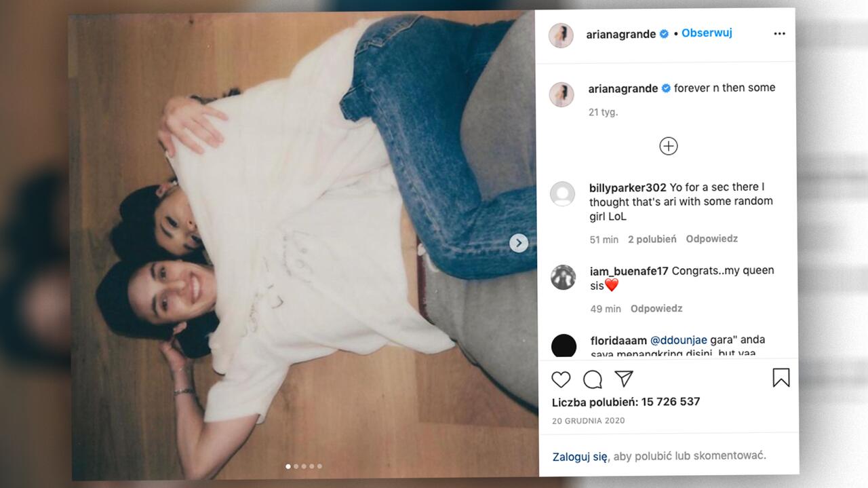This screenshot has width=868, height=488.
Task: Select second carousel dot indicator
Action: pyautogui.click(x=296, y=466)
